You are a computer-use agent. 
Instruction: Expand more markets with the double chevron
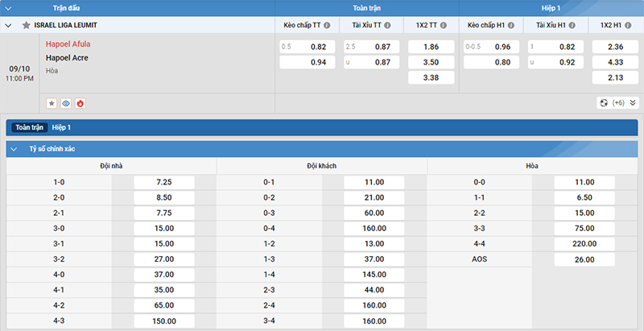coord(633,103)
